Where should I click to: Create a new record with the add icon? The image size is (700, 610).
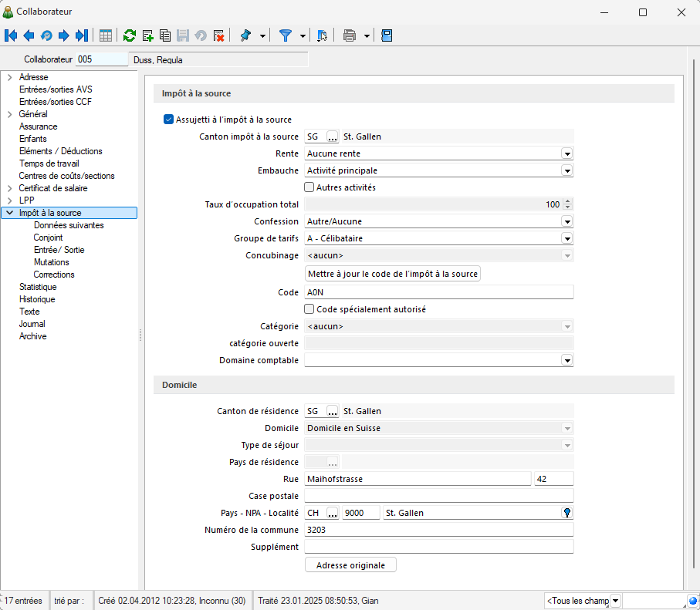point(147,35)
